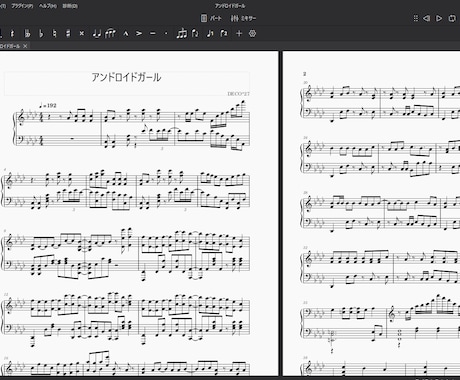Apply the flat accidental
Viewport: 460px width, 380px height.
(x=41, y=33)
